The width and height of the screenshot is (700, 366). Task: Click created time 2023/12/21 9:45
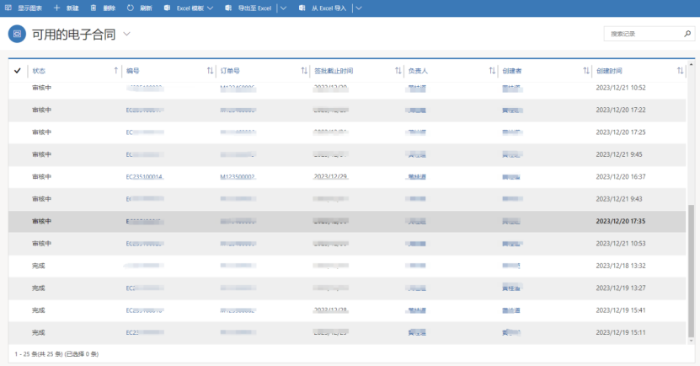click(x=619, y=154)
